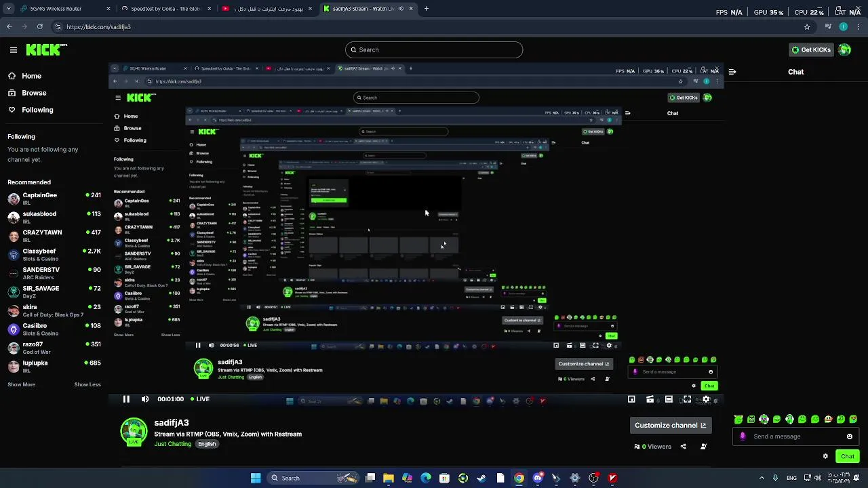Open luplupka recommended channel
The image size is (868, 488).
click(54, 366)
